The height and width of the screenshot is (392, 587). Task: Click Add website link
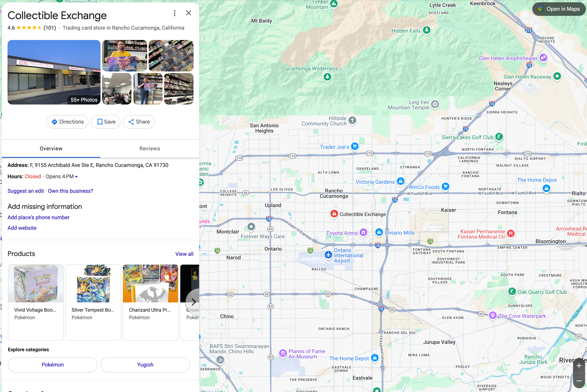22,228
